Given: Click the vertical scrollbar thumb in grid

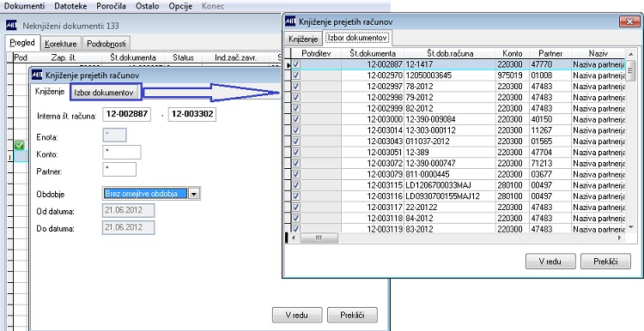Looking at the screenshot, I should pyautogui.click(x=630, y=71).
